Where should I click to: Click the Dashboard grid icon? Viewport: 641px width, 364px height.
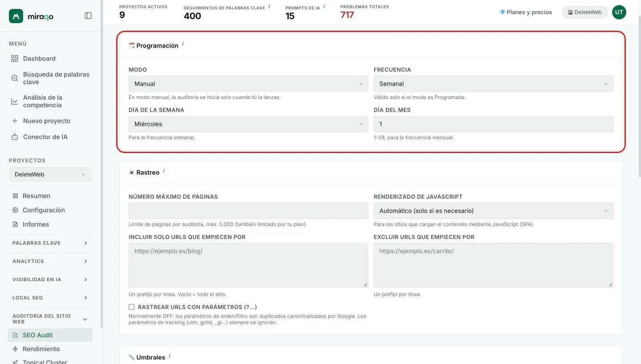[15, 58]
